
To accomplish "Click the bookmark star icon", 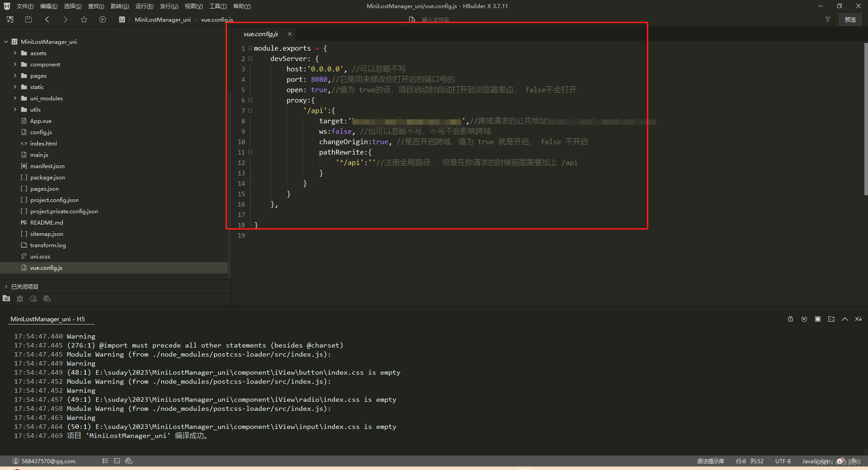I will [x=84, y=19].
